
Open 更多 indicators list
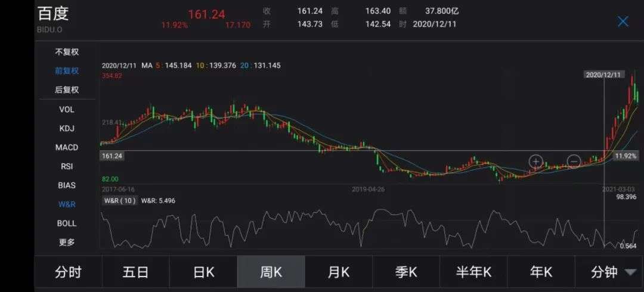tap(67, 243)
